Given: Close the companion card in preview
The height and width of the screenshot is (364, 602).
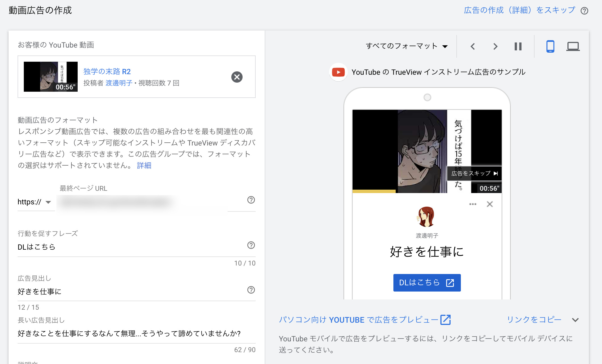Looking at the screenshot, I should (x=489, y=204).
